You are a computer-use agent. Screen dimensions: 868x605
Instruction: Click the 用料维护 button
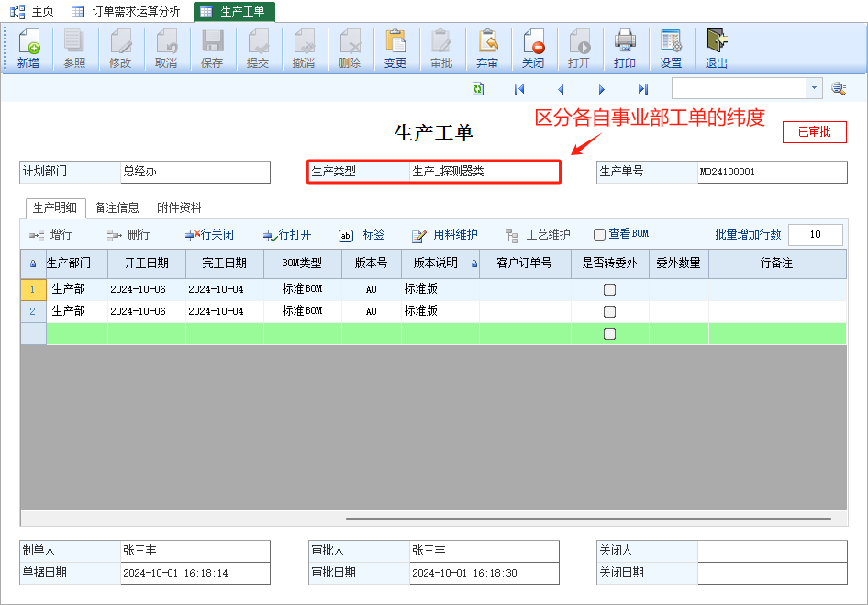pyautogui.click(x=445, y=234)
